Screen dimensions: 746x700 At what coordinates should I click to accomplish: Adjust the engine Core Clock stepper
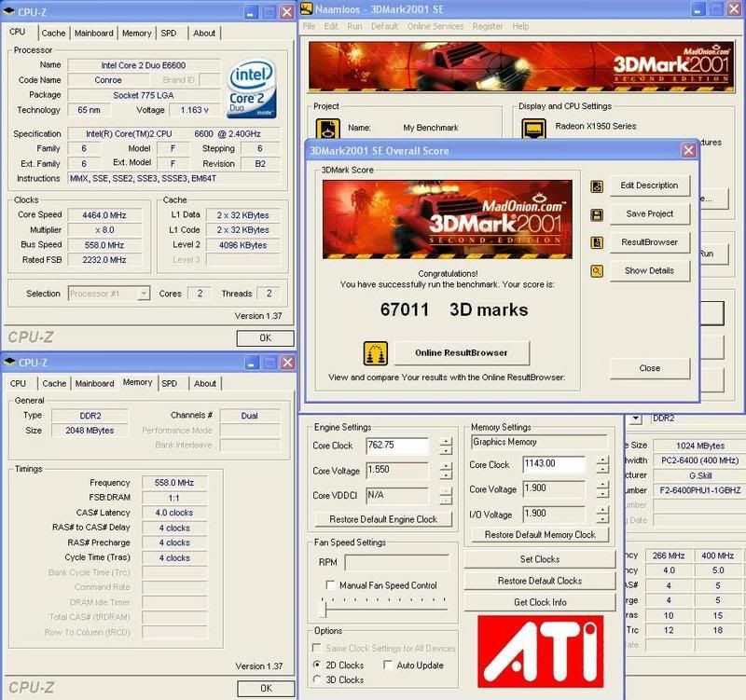coord(446,446)
